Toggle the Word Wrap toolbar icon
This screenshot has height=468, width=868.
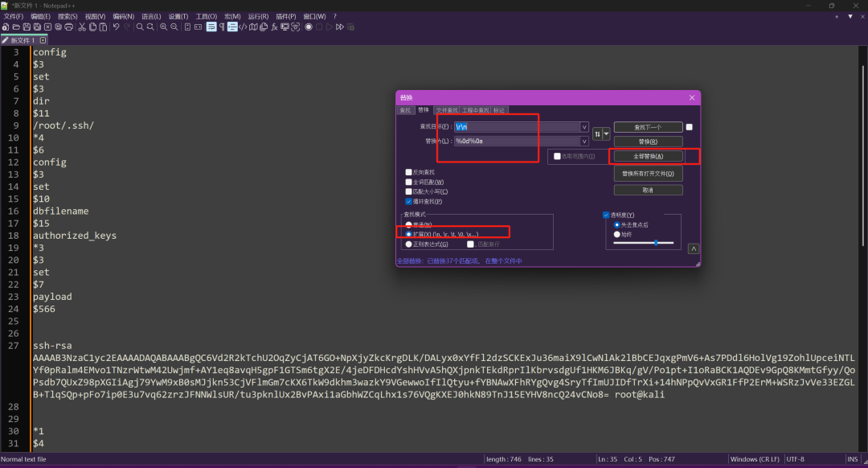click(x=211, y=27)
